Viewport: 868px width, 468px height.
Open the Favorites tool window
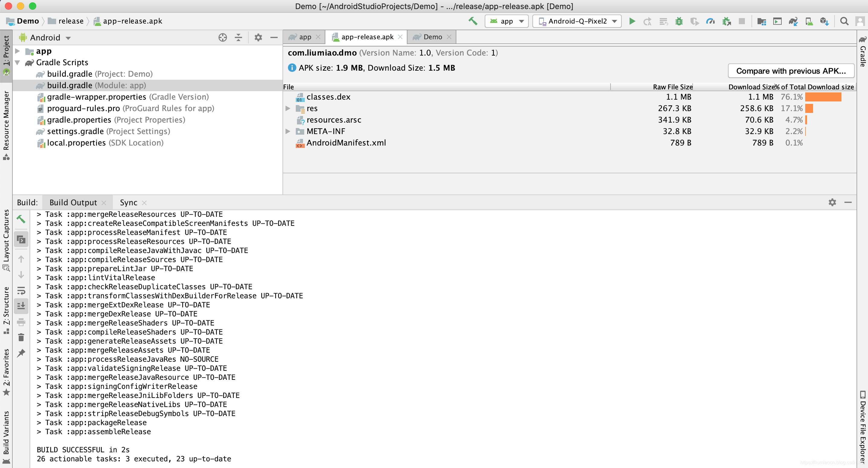(6, 372)
